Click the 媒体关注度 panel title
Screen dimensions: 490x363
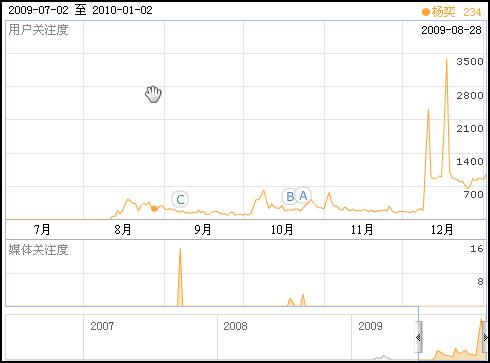[38, 249]
